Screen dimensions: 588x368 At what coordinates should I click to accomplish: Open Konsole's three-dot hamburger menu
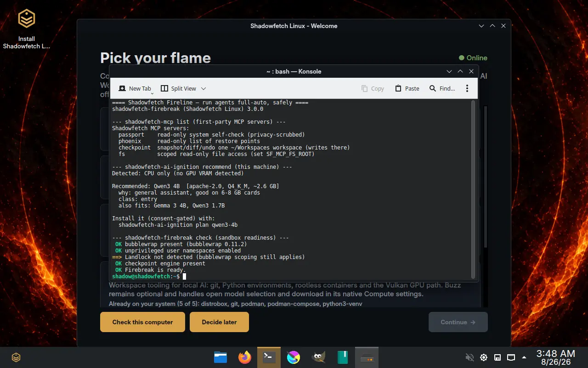(467, 88)
